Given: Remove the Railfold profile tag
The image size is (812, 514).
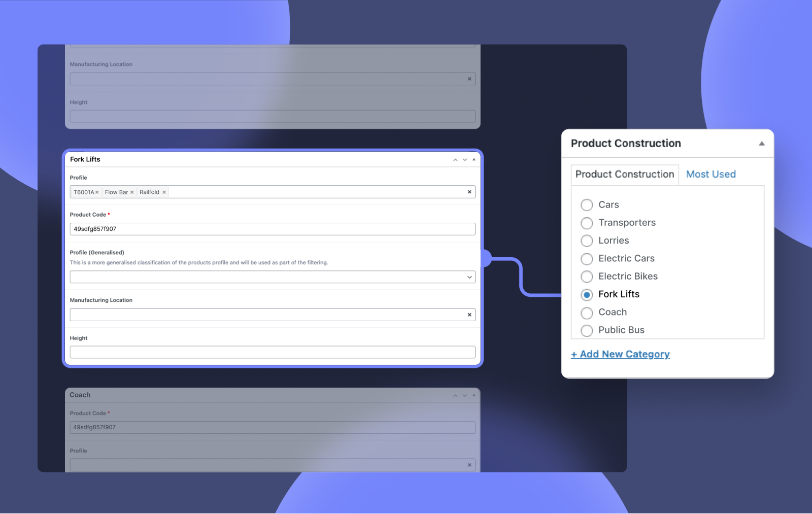Looking at the screenshot, I should pos(164,192).
